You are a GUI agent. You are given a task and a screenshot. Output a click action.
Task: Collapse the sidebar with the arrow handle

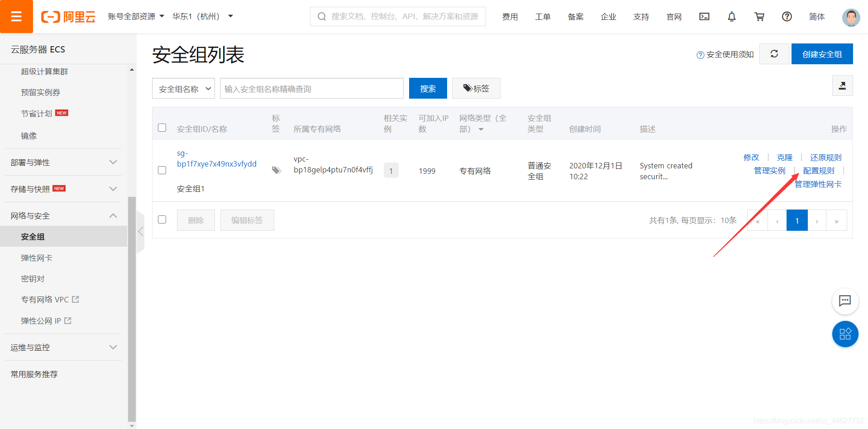pyautogui.click(x=140, y=232)
